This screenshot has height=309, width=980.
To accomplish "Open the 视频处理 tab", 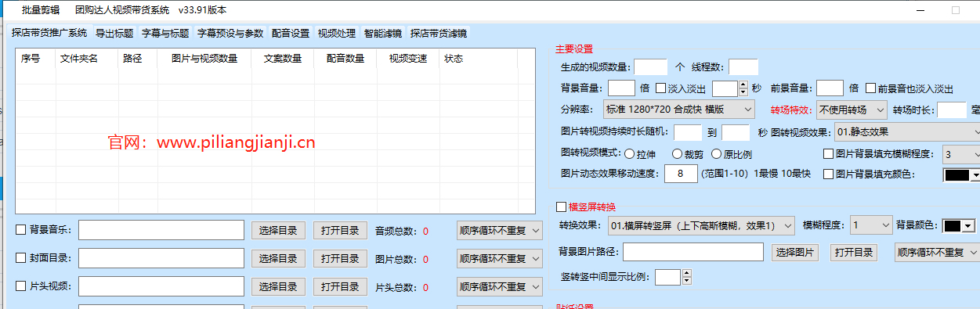I will tap(337, 34).
